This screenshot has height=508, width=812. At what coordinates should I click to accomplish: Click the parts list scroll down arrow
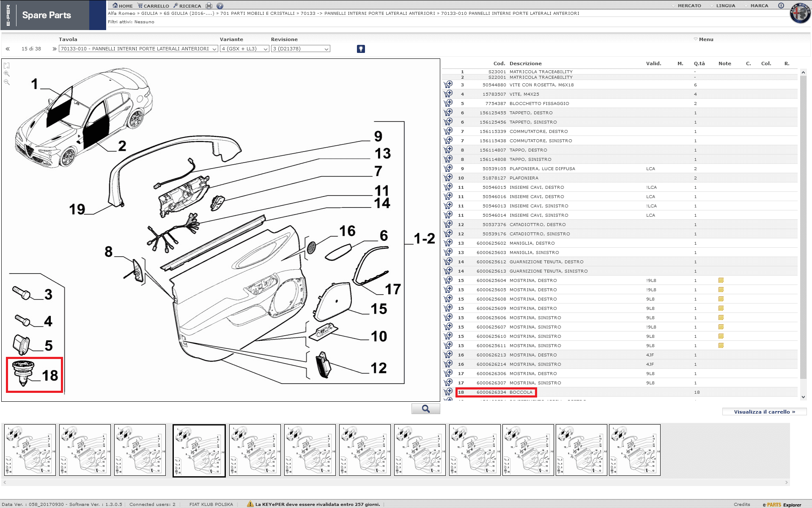pyautogui.click(x=803, y=397)
